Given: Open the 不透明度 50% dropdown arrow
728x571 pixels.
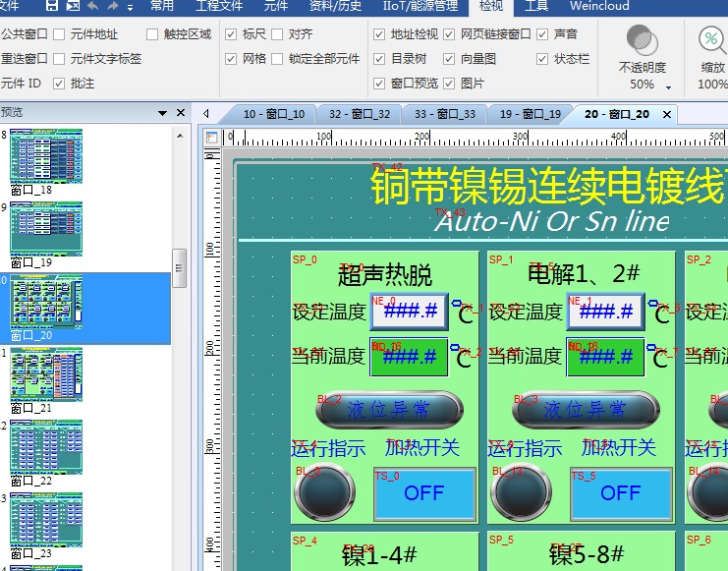Looking at the screenshot, I should point(668,86).
